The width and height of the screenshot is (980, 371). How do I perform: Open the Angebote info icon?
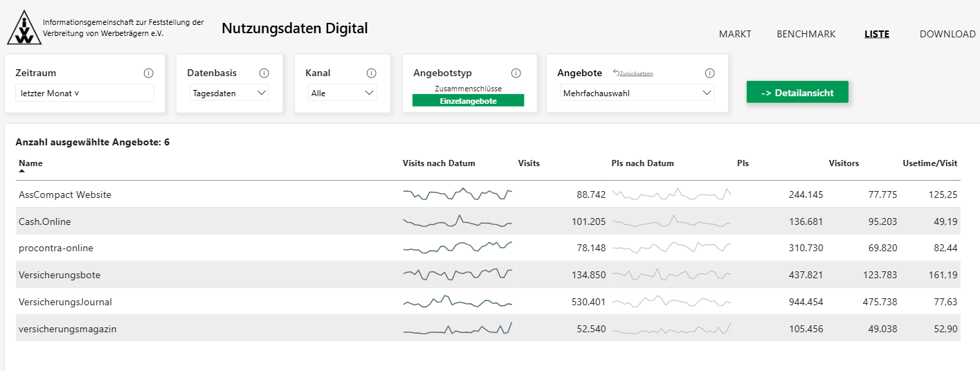tap(709, 73)
